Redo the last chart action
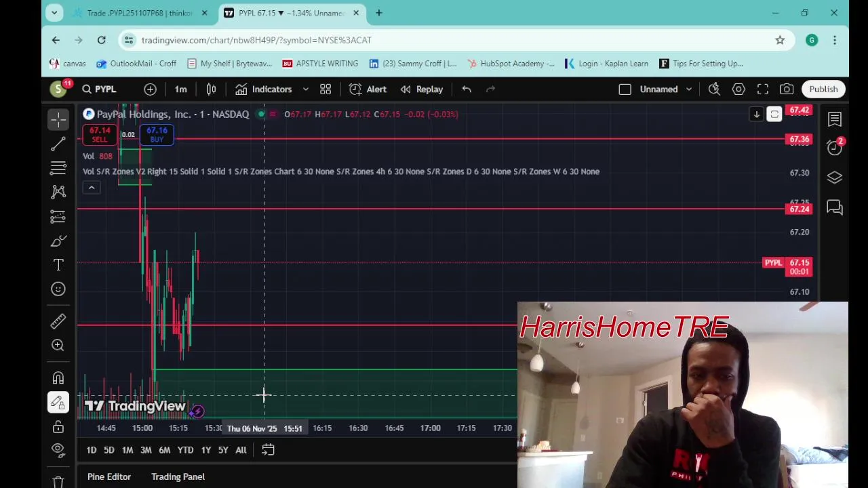 point(491,89)
